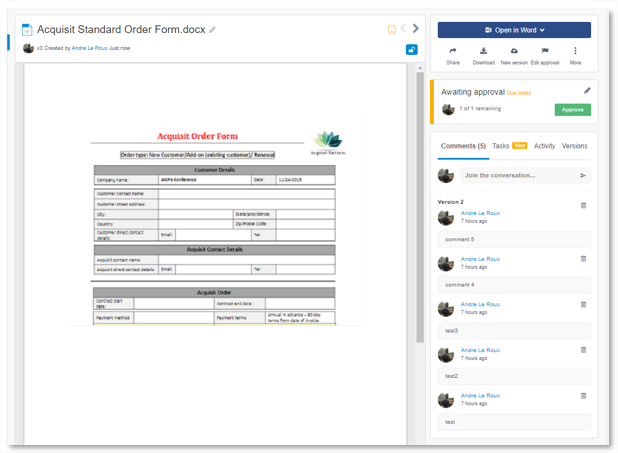This screenshot has height=453, width=618.
Task: Open Andre Le Roux link above comment 5
Action: [480, 213]
